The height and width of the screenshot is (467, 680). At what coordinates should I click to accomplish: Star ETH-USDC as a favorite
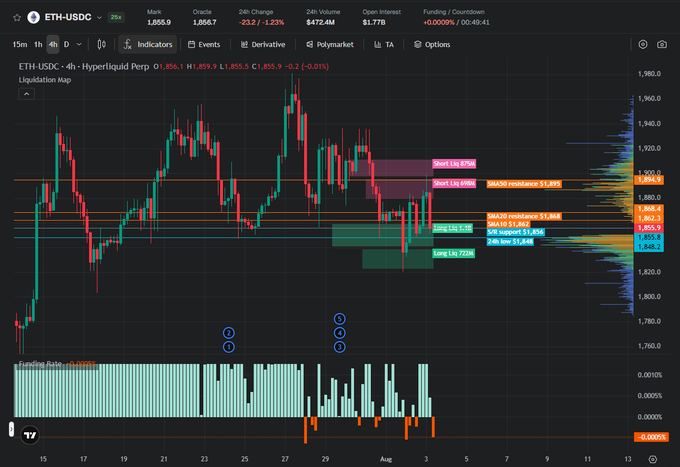point(17,18)
